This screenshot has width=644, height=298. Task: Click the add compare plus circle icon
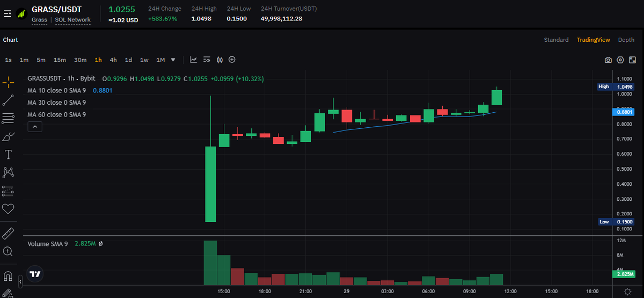tap(232, 60)
